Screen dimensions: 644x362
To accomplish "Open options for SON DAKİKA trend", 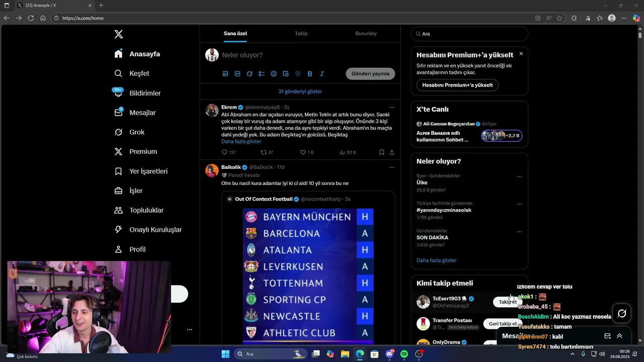I will click(519, 232).
